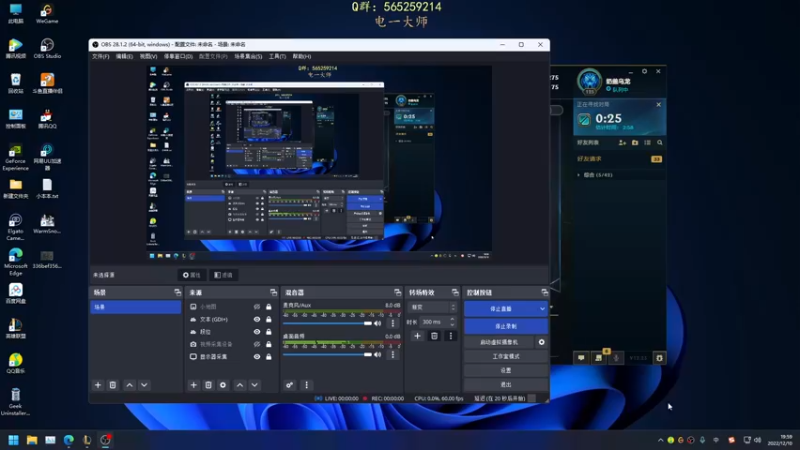This screenshot has width=800, height=450.
Task: Mute the desktop audio channel speaker icon
Action: [378, 354]
